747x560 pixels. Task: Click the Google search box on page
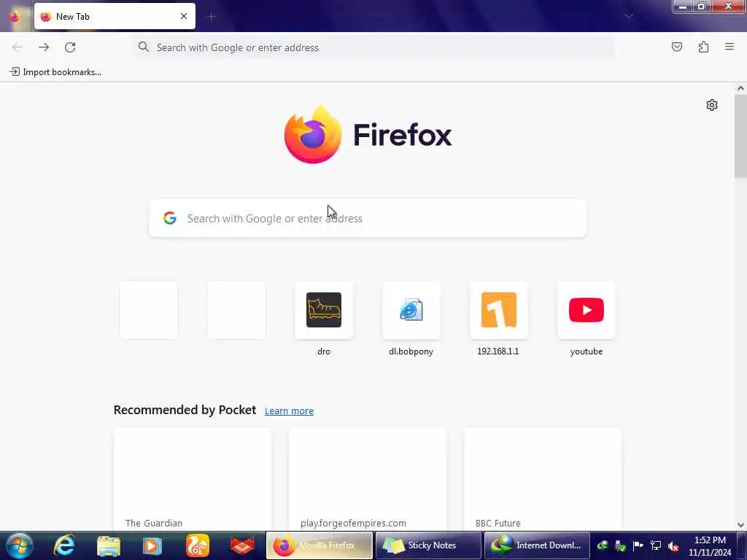tap(368, 218)
